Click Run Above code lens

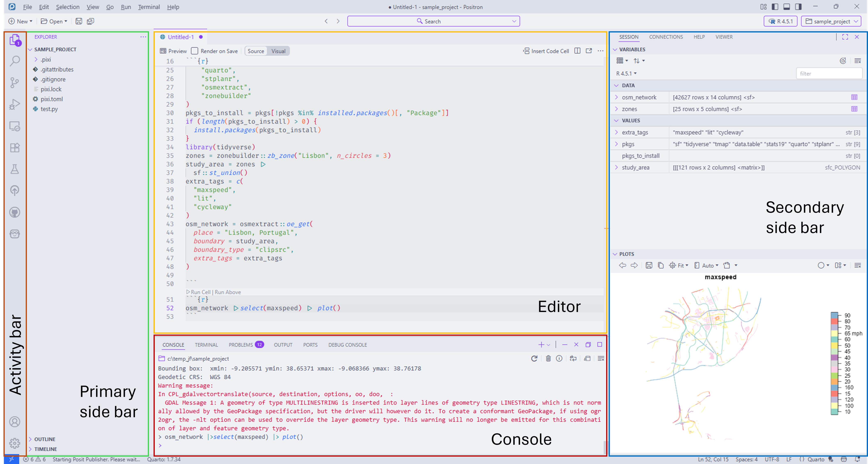tap(228, 292)
